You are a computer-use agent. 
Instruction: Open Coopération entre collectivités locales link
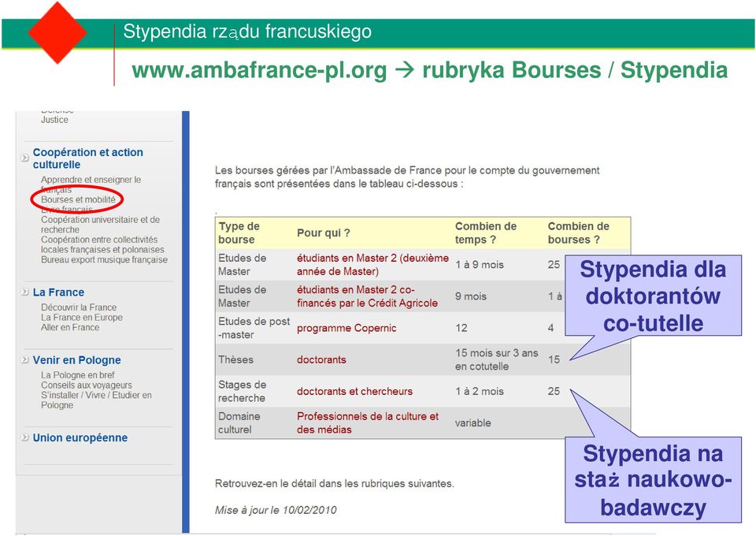click(102, 244)
